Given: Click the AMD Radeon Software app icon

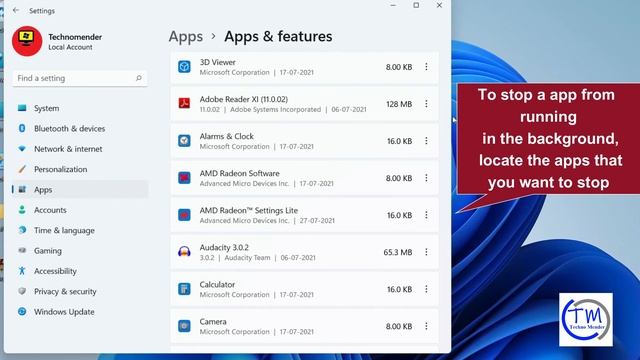Looking at the screenshot, I should click(x=184, y=178).
